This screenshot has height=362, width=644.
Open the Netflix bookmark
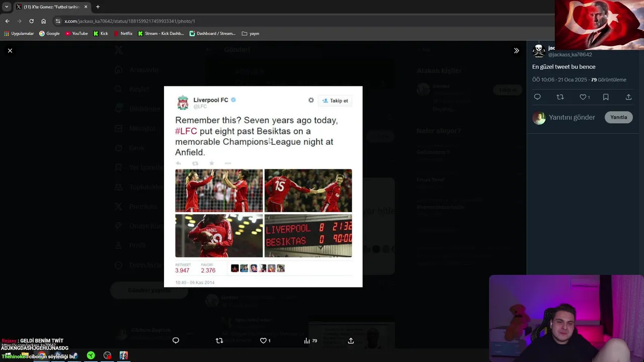(123, 34)
